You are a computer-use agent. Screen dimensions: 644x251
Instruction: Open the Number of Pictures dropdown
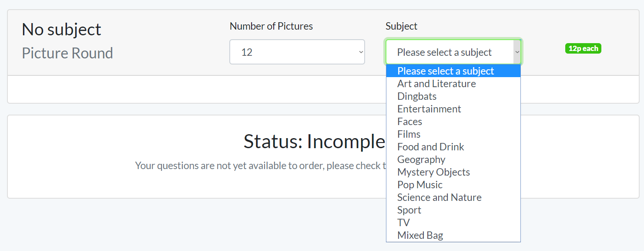(297, 52)
